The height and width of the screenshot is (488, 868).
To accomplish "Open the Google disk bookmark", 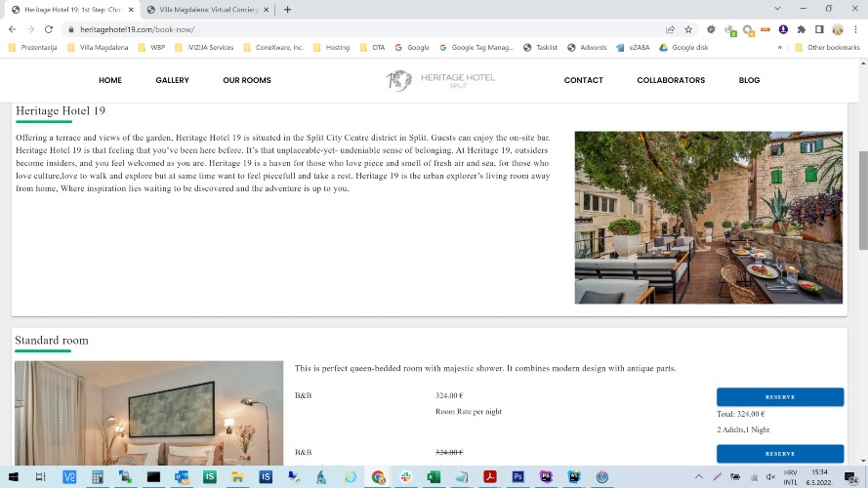I will [683, 48].
